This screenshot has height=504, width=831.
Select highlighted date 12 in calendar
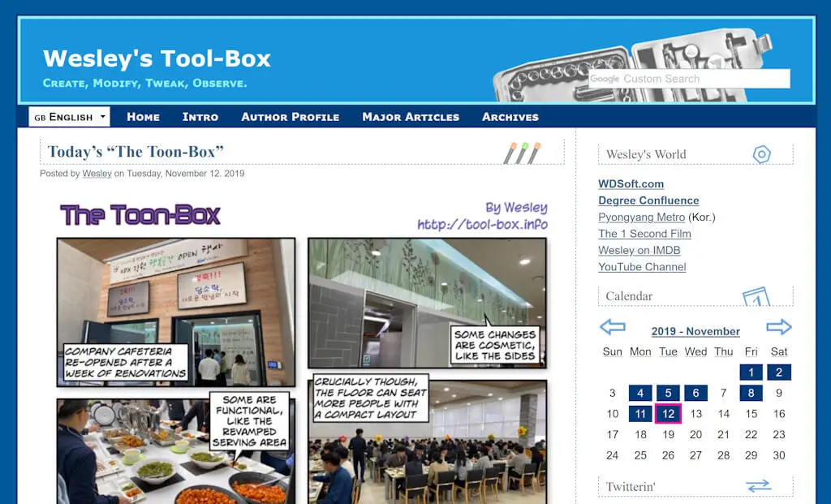coord(668,414)
